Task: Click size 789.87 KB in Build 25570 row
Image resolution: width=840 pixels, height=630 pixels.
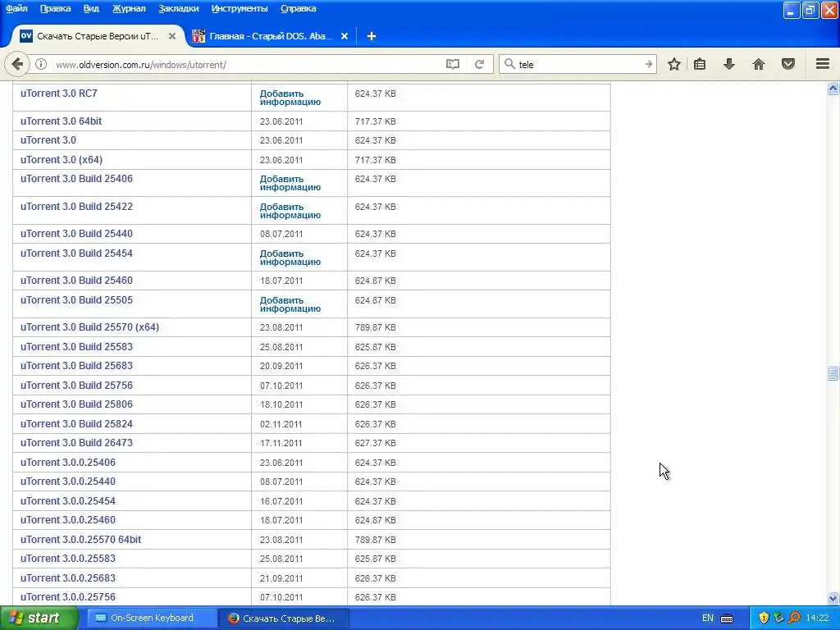Action: pos(376,327)
